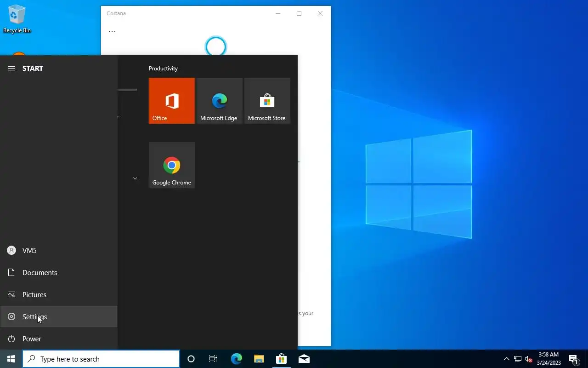Image resolution: width=588 pixels, height=368 pixels.
Task: Open the Power options
Action: pos(59,339)
